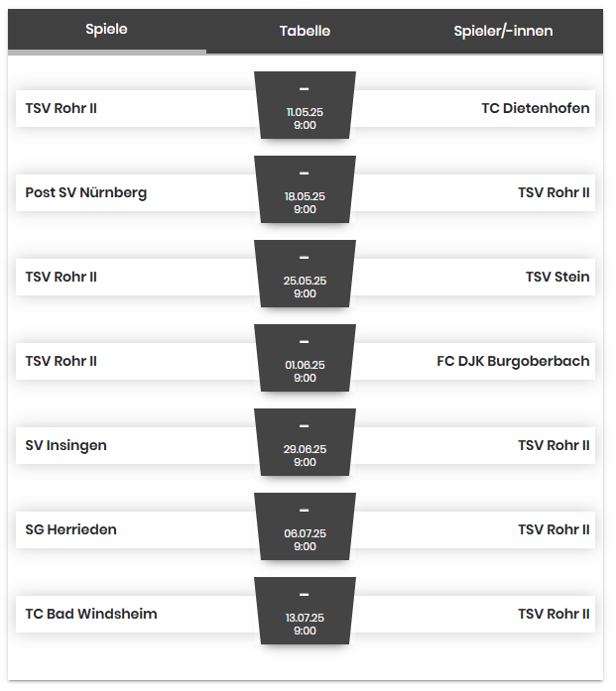Click the TC Dietenhofen team name
616x691 pixels.
(535, 108)
